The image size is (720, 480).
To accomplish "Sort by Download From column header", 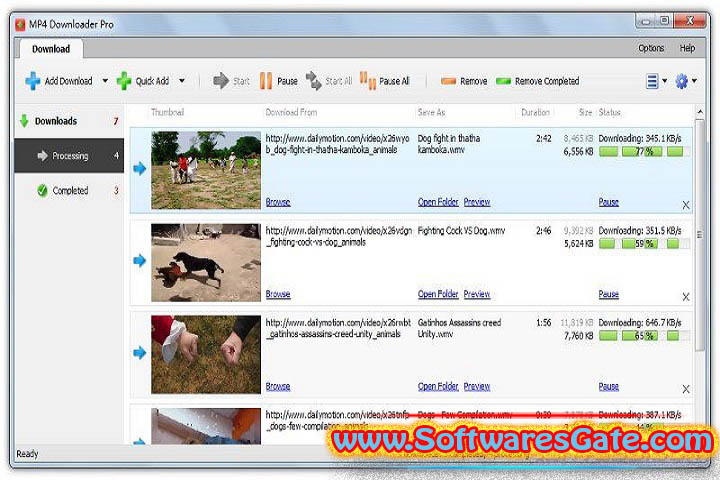I will tap(291, 112).
